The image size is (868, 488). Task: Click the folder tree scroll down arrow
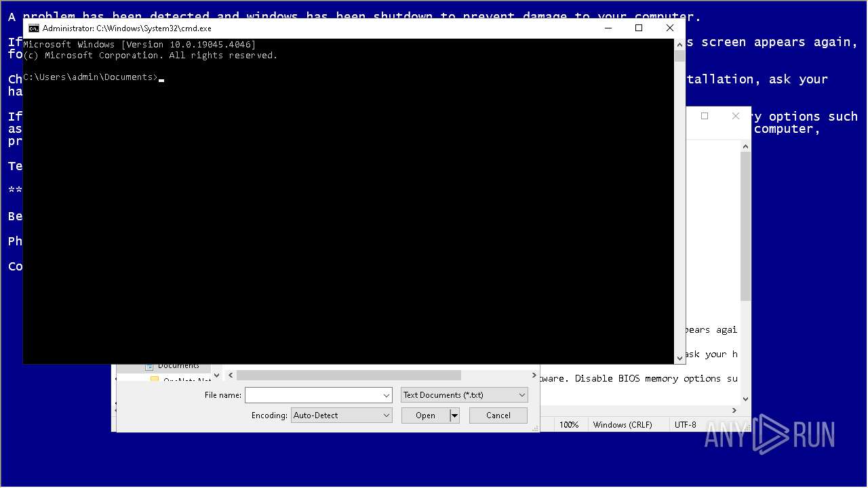point(216,375)
